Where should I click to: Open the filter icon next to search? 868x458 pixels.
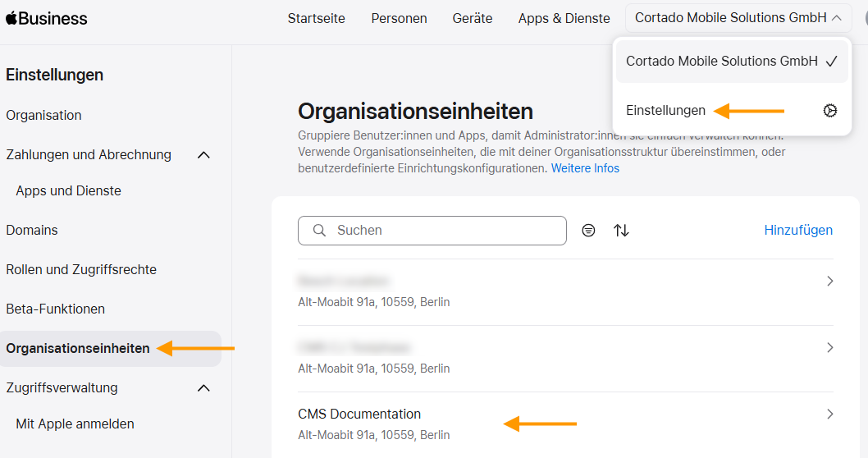coord(588,231)
